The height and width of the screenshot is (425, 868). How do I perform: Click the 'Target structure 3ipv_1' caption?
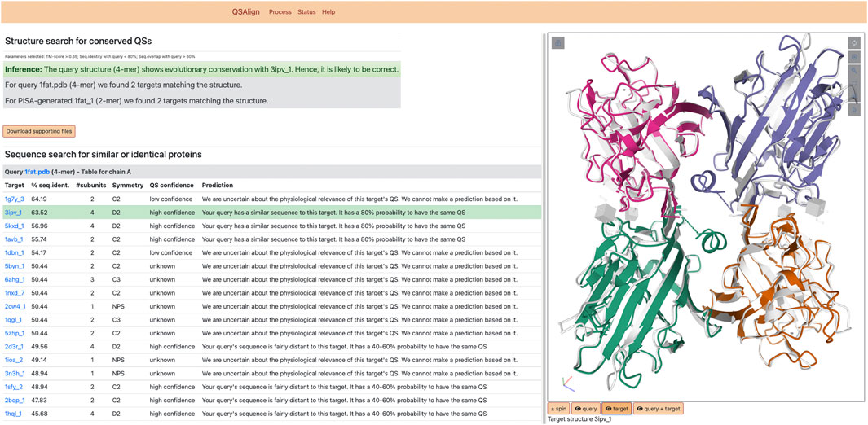coord(579,419)
